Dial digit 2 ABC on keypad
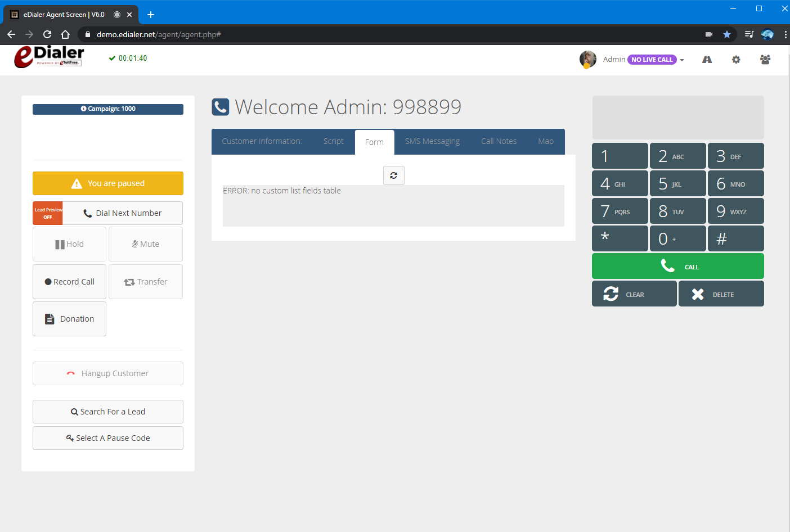The height and width of the screenshot is (532, 790). pyautogui.click(x=678, y=156)
